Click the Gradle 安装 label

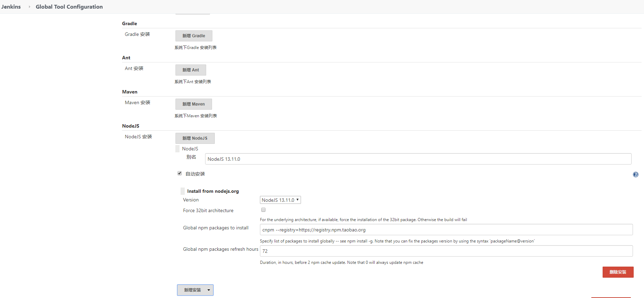(137, 34)
